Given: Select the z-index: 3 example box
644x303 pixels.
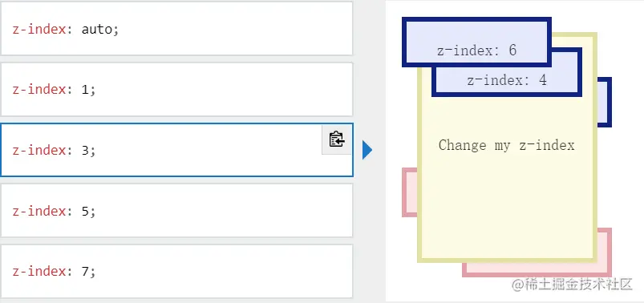Looking at the screenshot, I should 176,150.
